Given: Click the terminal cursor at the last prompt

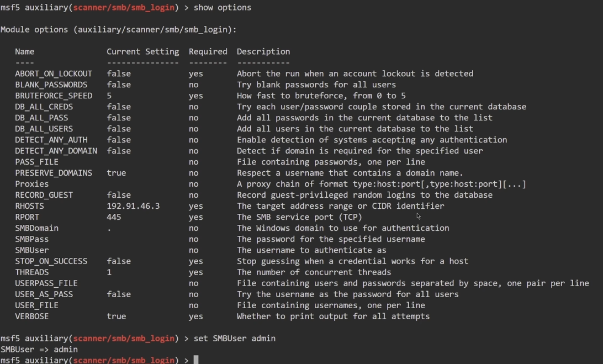Looking at the screenshot, I should click(x=195, y=360).
